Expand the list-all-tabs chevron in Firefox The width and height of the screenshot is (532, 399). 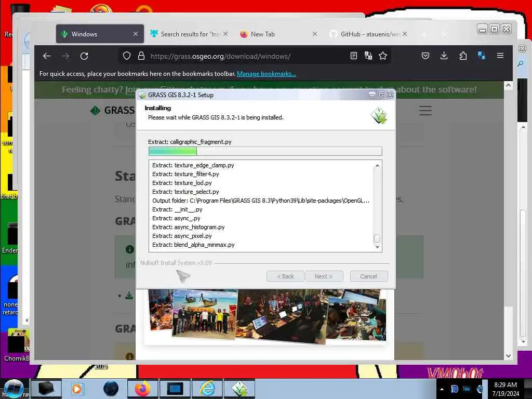coord(445,34)
